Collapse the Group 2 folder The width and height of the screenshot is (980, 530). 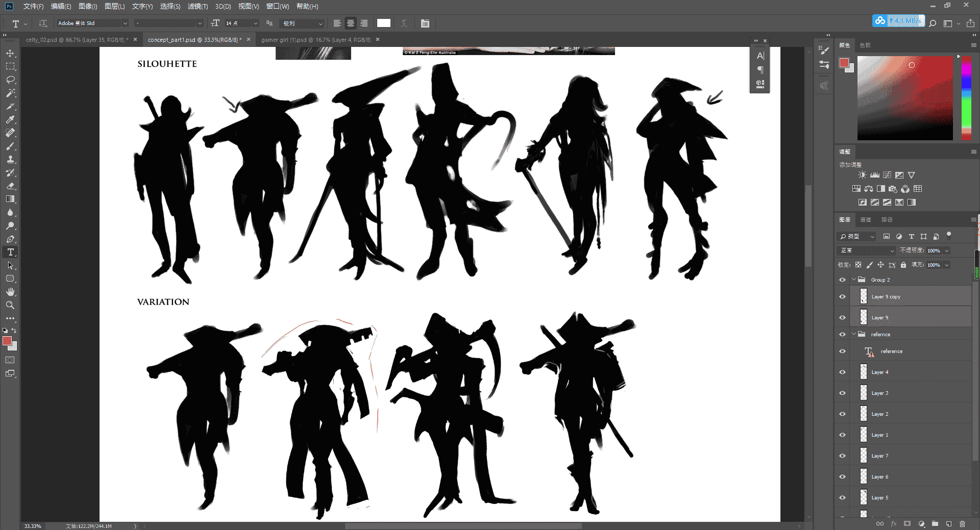(x=853, y=280)
